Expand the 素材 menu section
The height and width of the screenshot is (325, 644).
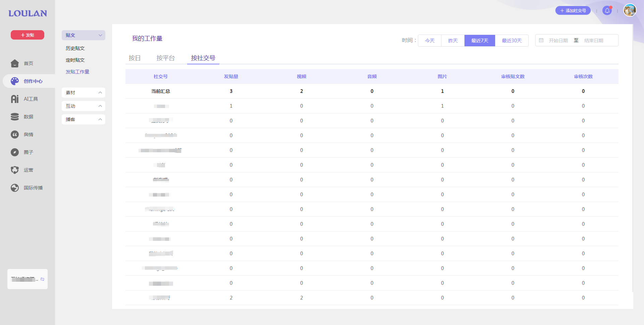click(84, 93)
